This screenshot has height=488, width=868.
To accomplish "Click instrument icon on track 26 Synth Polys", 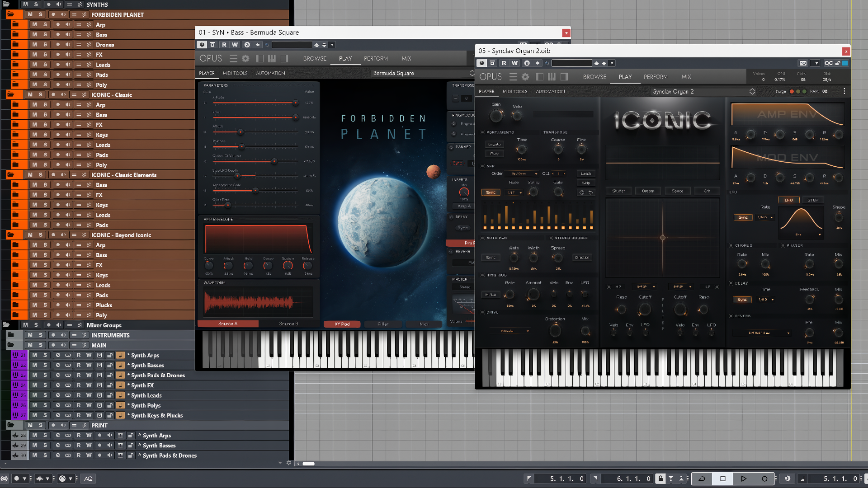I will [15, 405].
